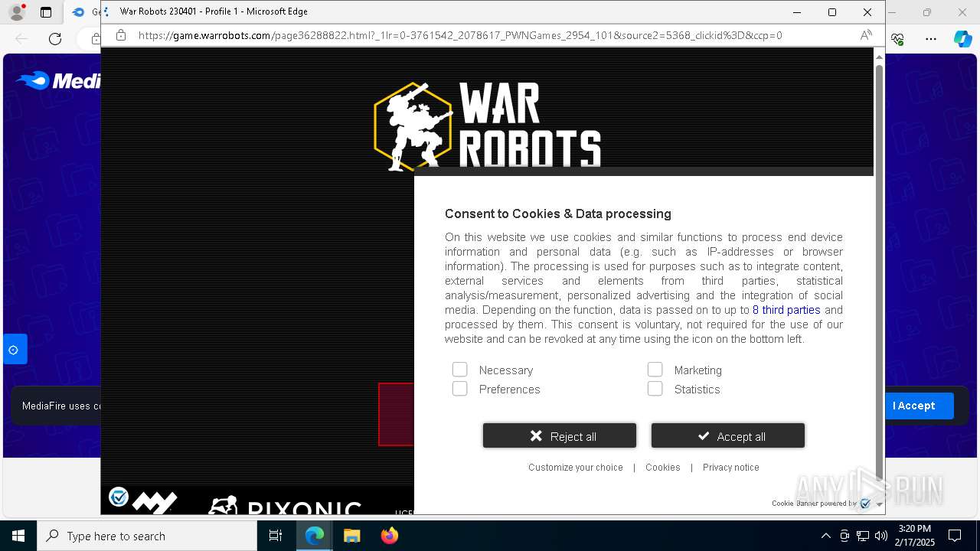The width and height of the screenshot is (980, 551).
Task: Toggle the Read aloud icon in address bar
Action: 866,35
